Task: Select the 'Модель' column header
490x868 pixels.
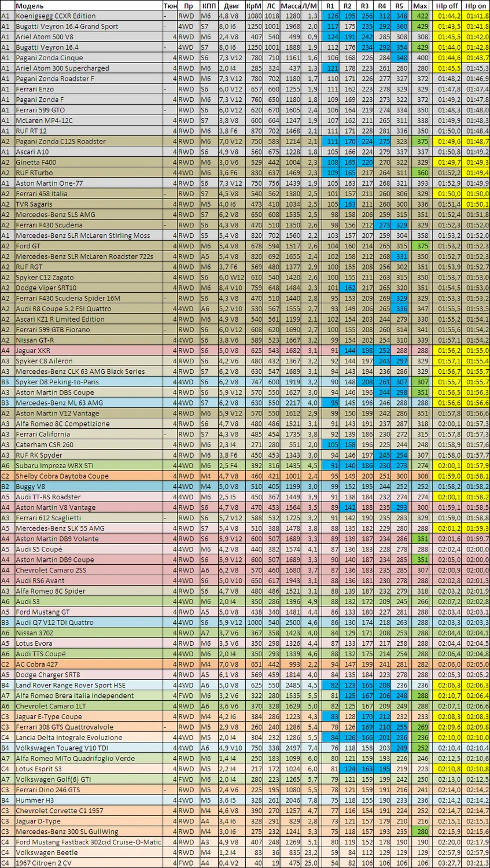Action: click(x=88, y=5)
